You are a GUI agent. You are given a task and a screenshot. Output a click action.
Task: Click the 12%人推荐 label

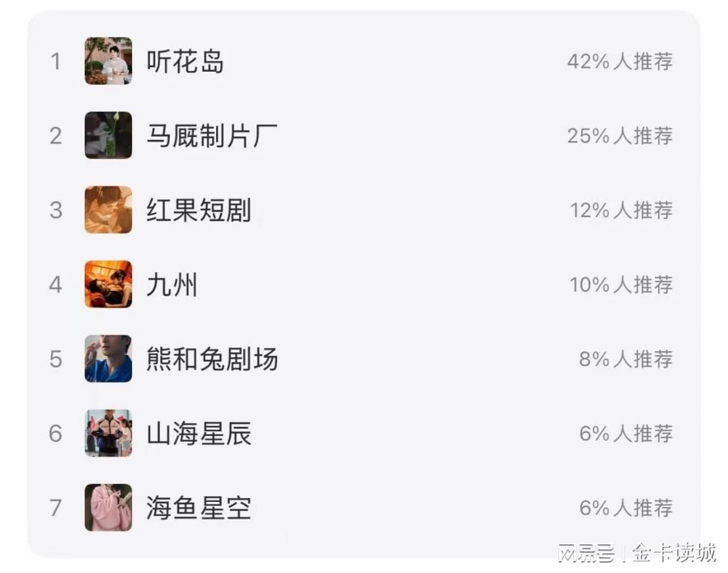click(621, 210)
